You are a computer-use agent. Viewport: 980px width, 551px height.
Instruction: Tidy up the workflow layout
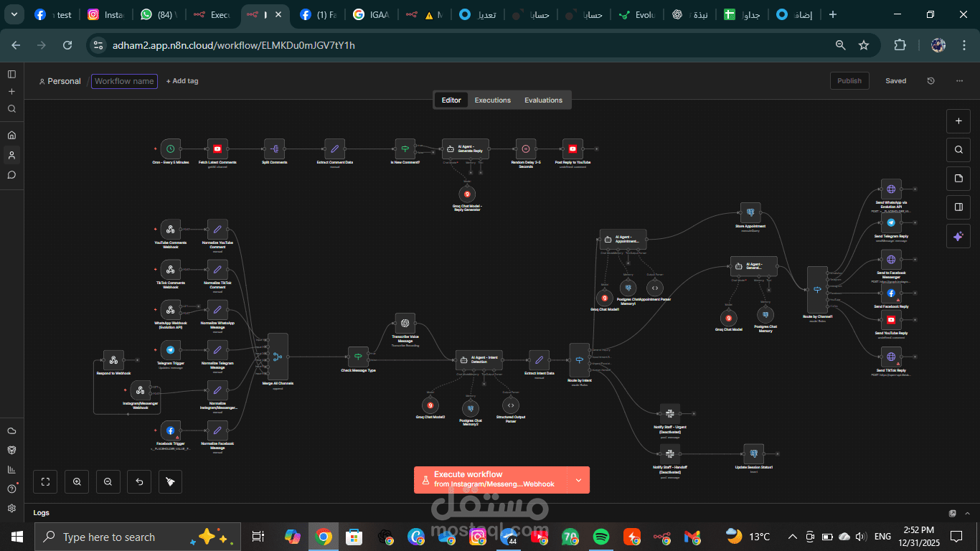169,481
